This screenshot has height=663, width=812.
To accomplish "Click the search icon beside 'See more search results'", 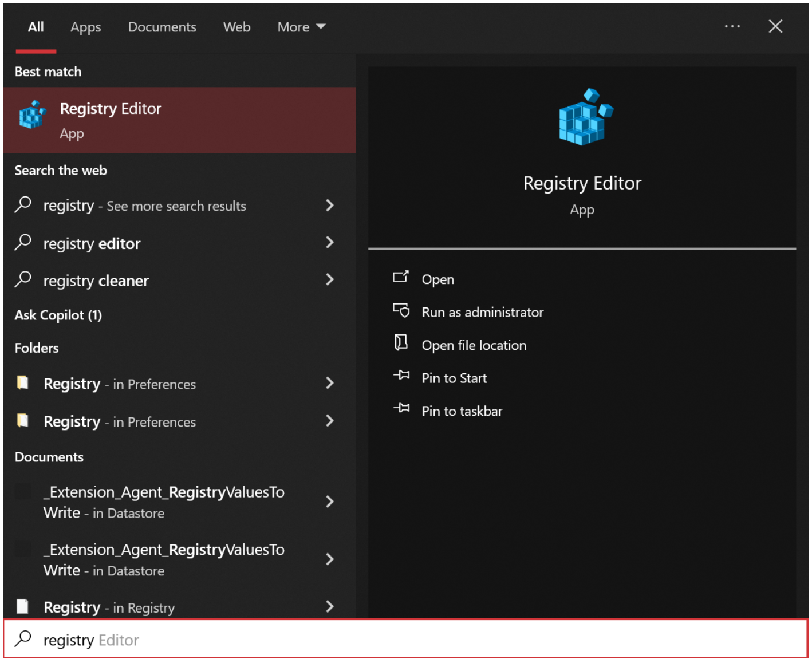I will coord(23,204).
